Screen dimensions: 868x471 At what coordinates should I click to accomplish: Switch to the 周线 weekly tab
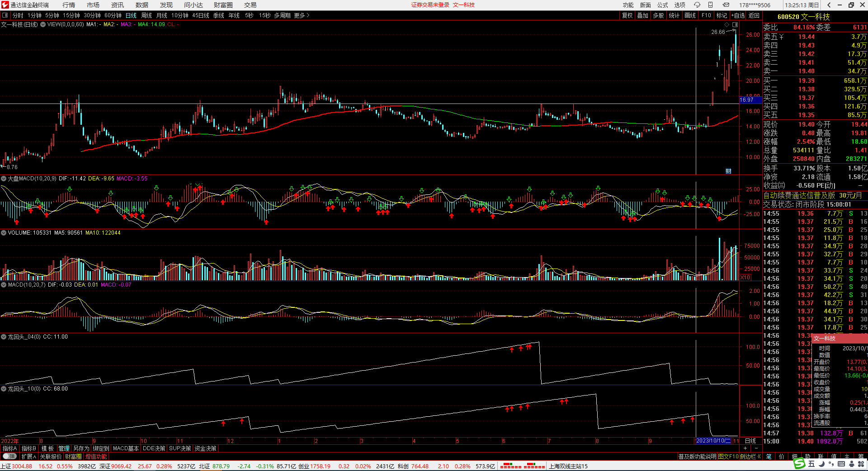point(146,15)
